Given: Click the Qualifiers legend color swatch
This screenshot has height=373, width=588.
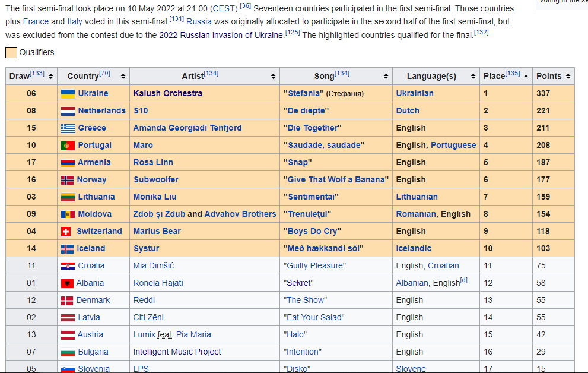Looking at the screenshot, I should click(11, 53).
